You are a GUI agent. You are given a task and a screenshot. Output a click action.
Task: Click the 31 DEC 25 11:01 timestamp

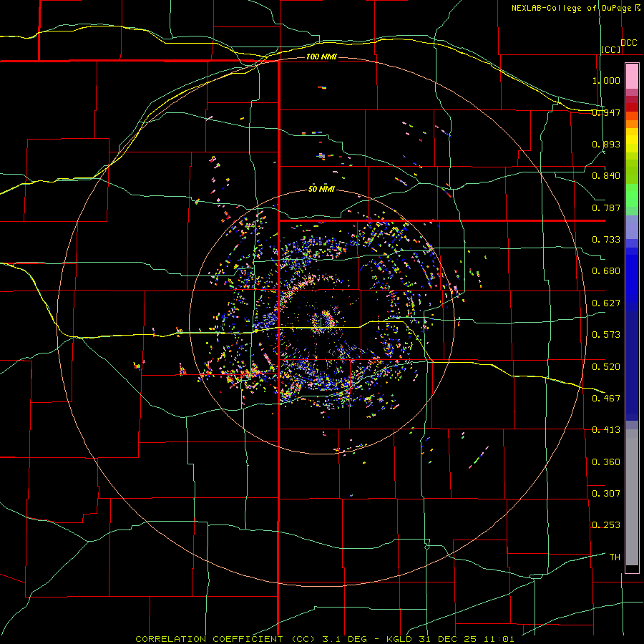[466, 639]
